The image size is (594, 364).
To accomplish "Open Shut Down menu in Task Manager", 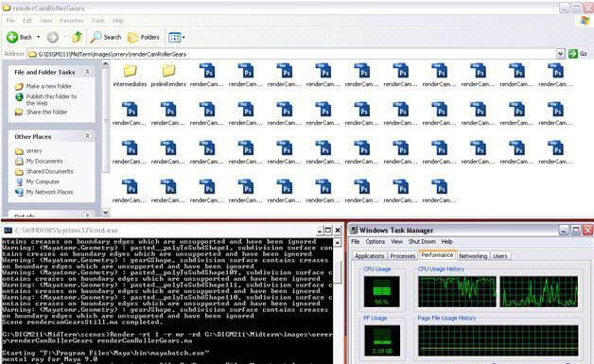I will [x=422, y=242].
